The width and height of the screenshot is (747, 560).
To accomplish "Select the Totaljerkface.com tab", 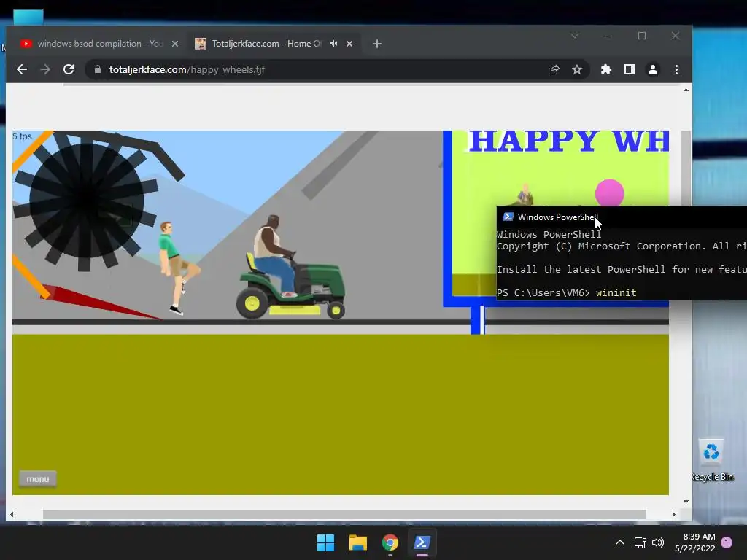I will click(x=274, y=44).
